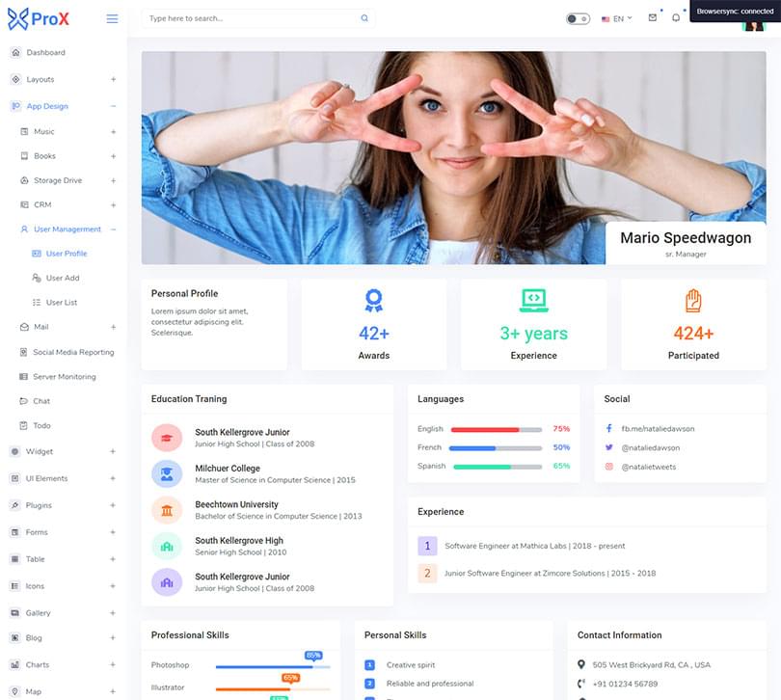This screenshot has height=700, width=781.
Task: Click the 'Type here to search' field
Action: pyautogui.click(x=251, y=18)
